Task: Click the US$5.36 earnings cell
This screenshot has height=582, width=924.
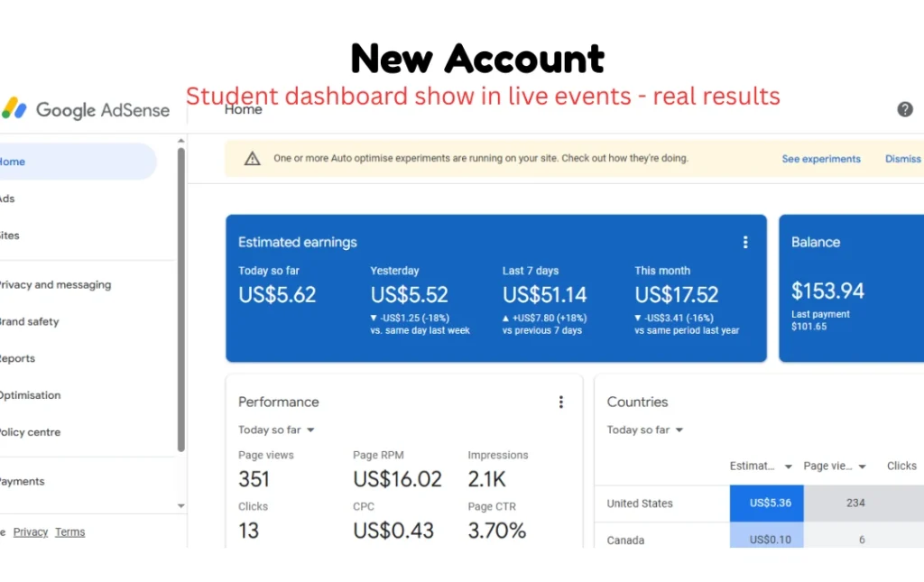Action: (767, 503)
